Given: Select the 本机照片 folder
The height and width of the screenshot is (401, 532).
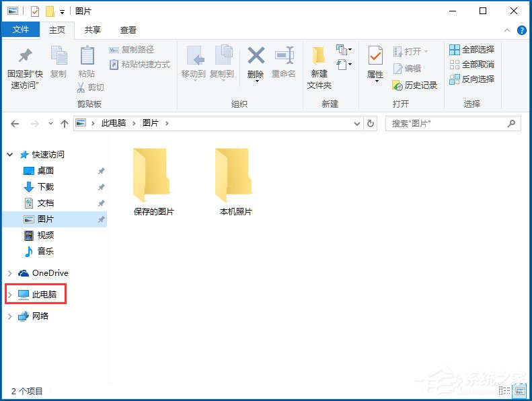Looking at the screenshot, I should click(x=235, y=182).
